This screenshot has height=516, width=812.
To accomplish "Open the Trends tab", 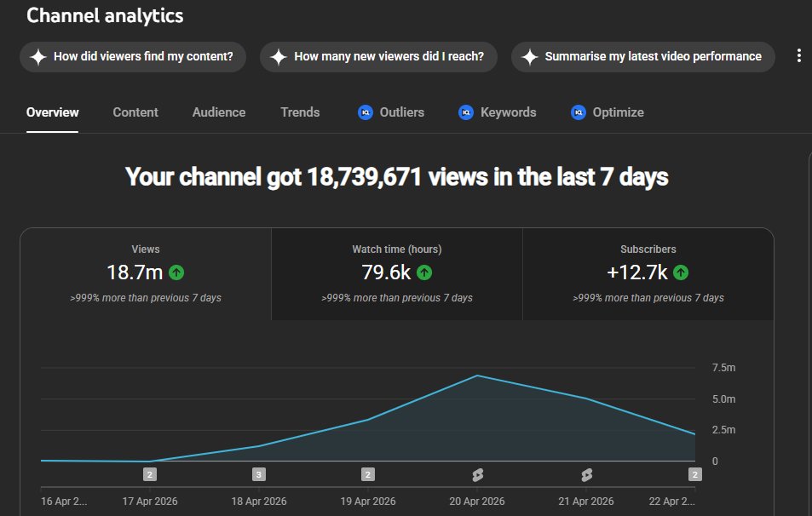I will pyautogui.click(x=300, y=112).
